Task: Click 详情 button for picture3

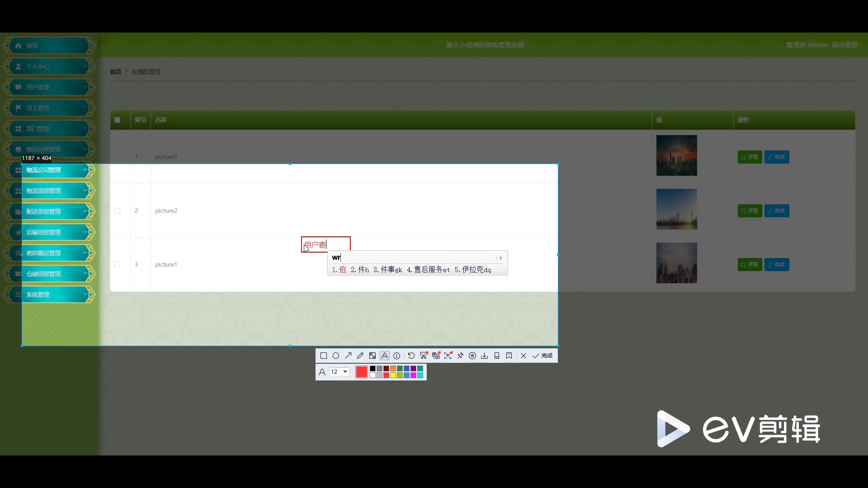Action: tap(750, 157)
